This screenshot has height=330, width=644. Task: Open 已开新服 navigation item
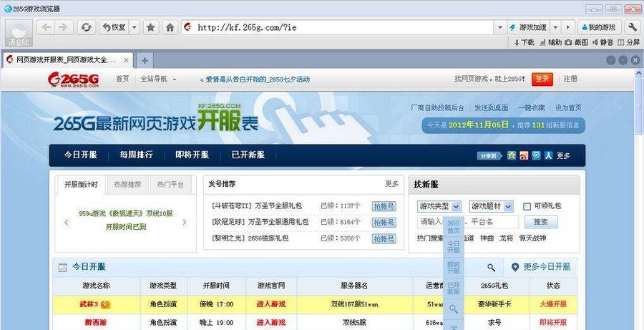click(x=248, y=155)
